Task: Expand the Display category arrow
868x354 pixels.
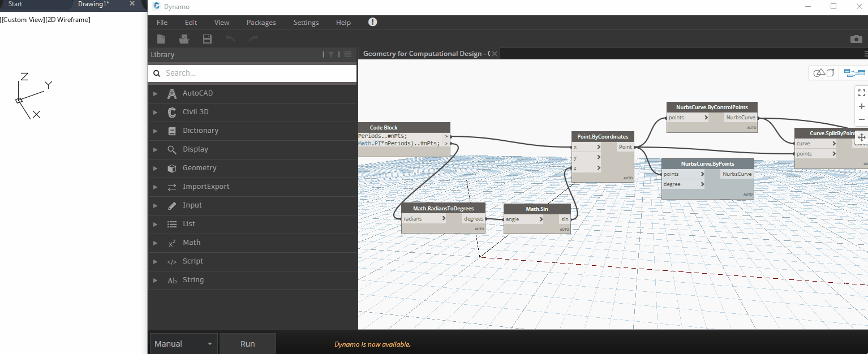Action: 156,150
